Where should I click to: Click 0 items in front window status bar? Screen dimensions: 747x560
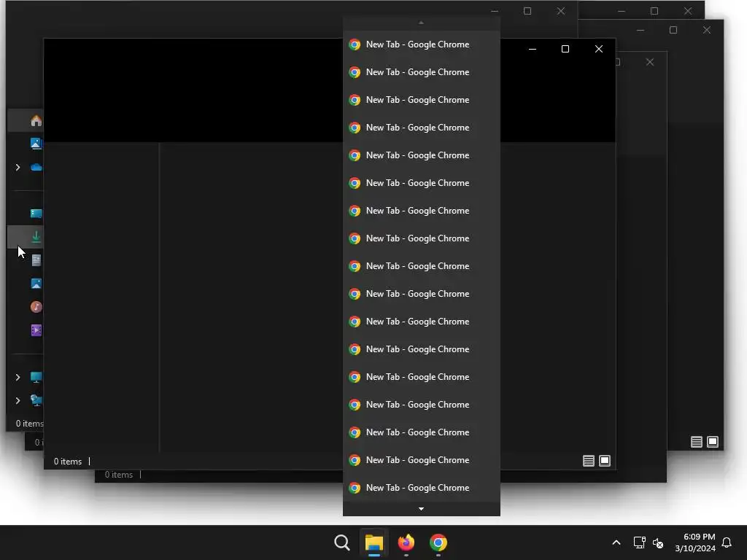68,462
